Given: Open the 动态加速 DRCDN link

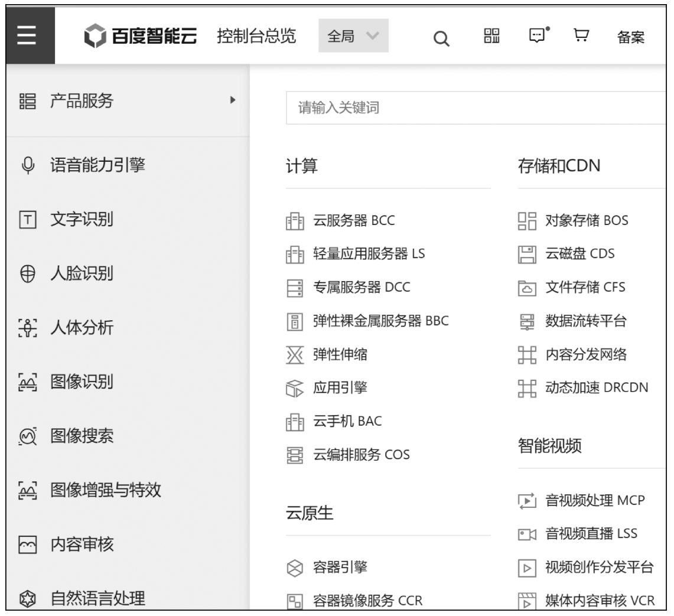Looking at the screenshot, I should tap(597, 388).
